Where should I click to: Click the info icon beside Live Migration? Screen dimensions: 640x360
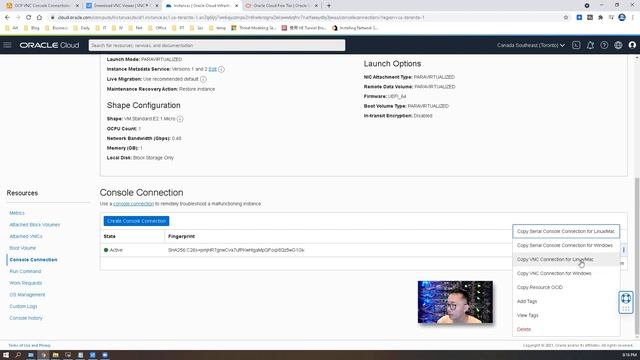pos(203,79)
